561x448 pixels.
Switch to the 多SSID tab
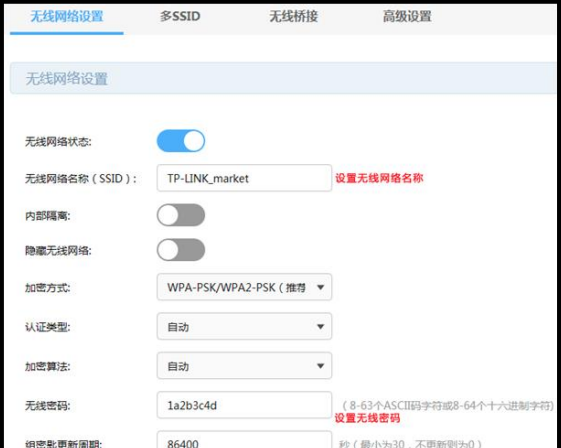[x=180, y=16]
